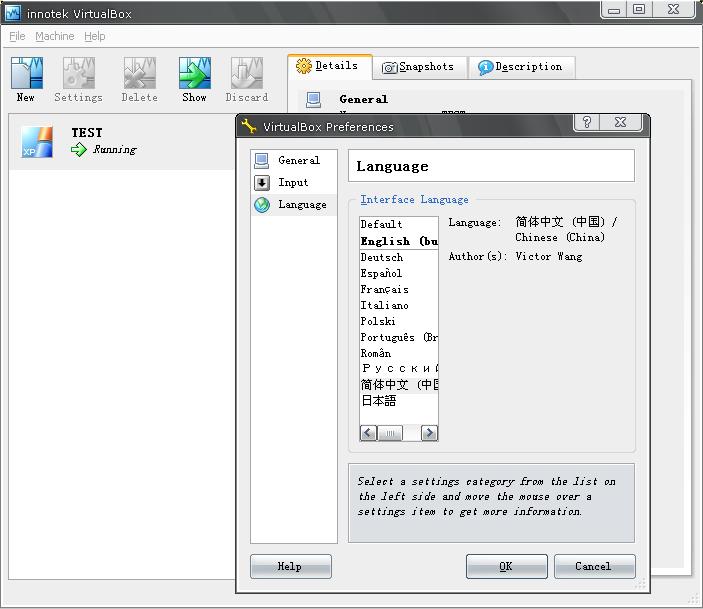Click the Discard toolbar icon

[x=247, y=73]
